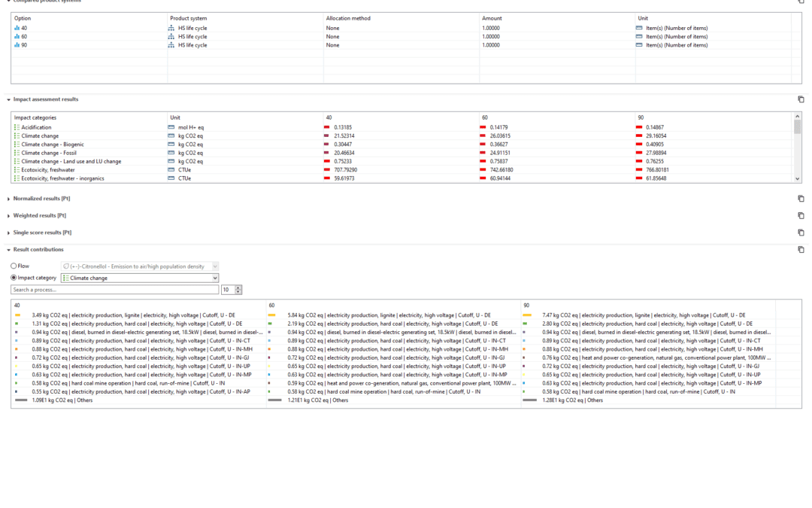Click the Search a process input field
Screen dimensions: 812x508
pos(114,290)
